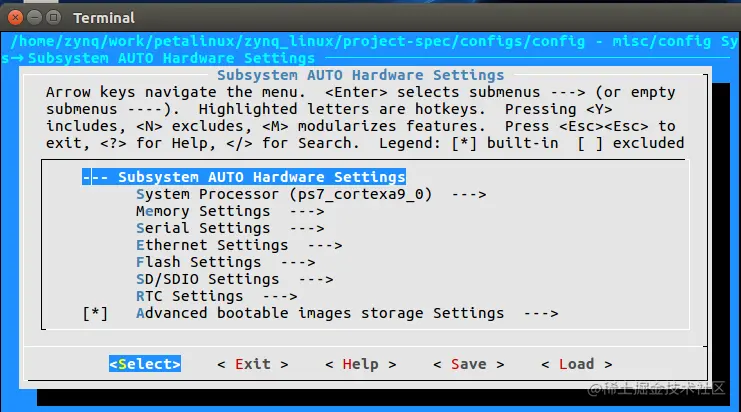Click the < Load > button
This screenshot has width=741, height=412.
coord(577,364)
